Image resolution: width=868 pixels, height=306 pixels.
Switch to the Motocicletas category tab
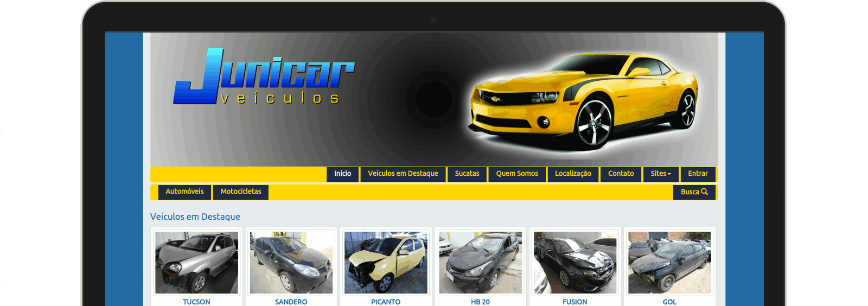coord(241,192)
